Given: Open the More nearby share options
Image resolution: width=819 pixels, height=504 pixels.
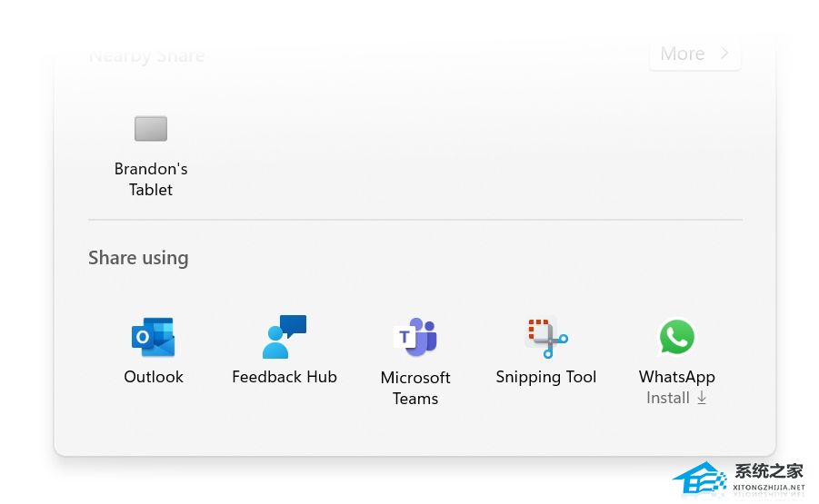Looking at the screenshot, I should tap(694, 54).
